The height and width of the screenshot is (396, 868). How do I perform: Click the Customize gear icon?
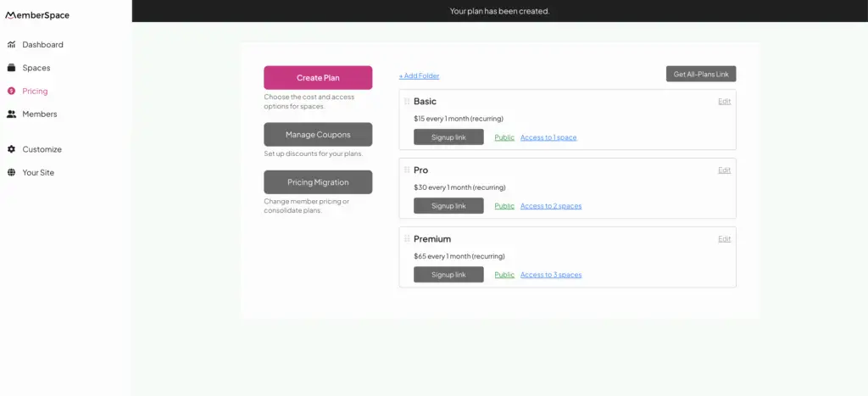tap(11, 149)
